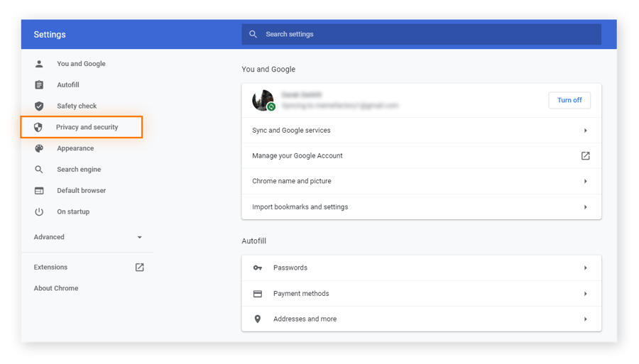
Task: Click the blurred account name text
Action: (302, 95)
